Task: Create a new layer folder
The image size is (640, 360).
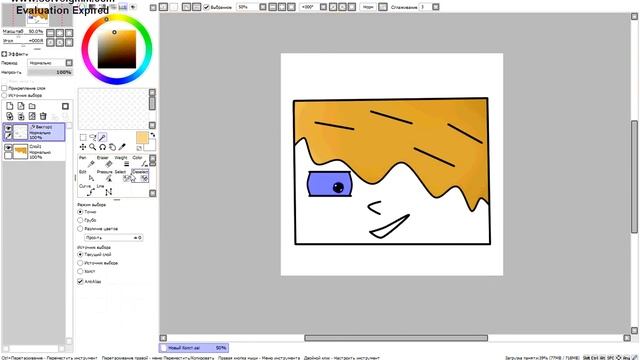Action: [32, 106]
